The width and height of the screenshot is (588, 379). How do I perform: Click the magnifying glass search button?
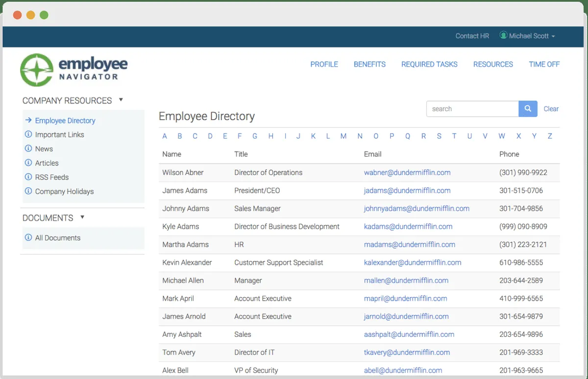(x=528, y=109)
